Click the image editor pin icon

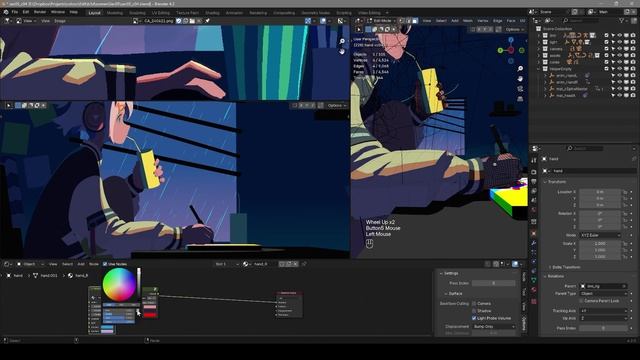pos(207,21)
